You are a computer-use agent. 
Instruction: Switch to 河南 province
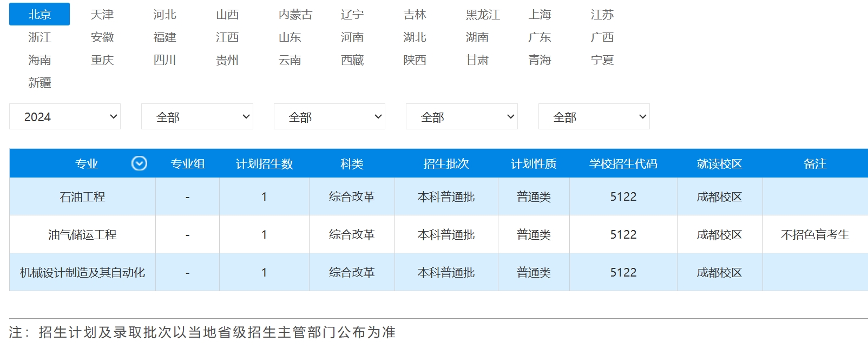(352, 37)
